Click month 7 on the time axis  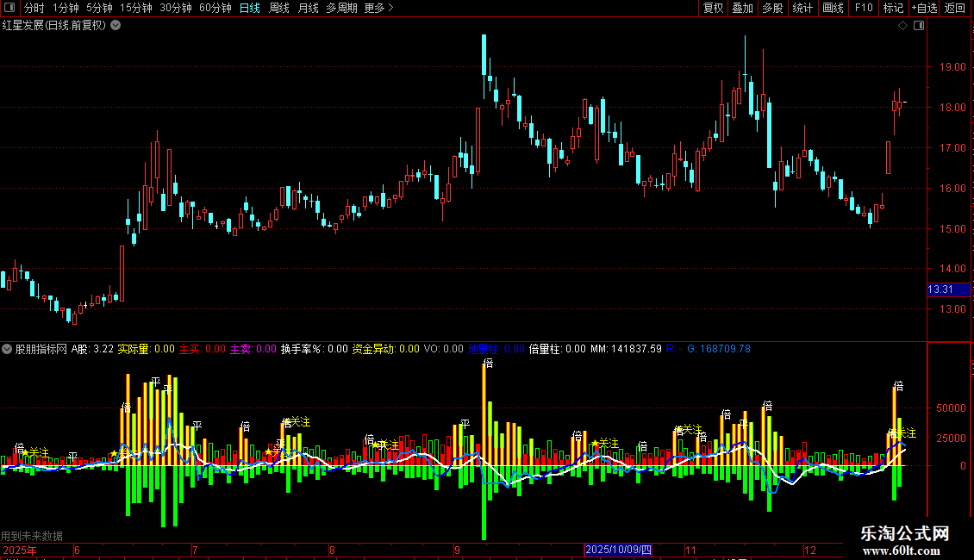coord(195,550)
